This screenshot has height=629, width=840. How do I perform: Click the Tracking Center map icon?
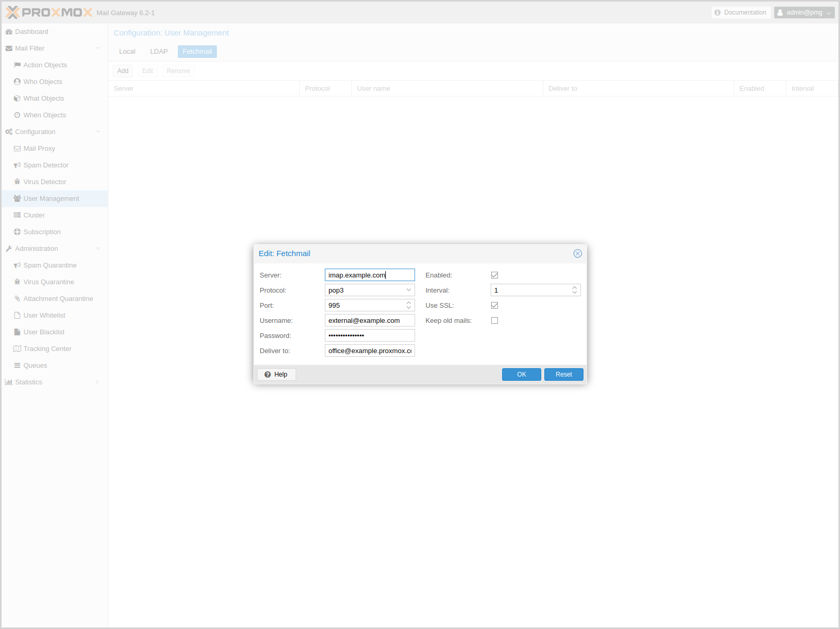[x=17, y=349]
